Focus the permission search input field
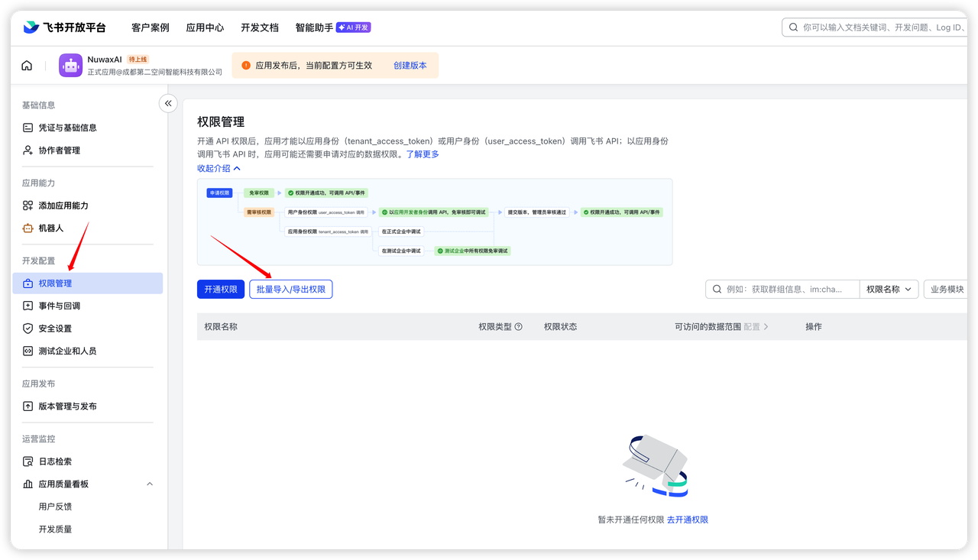This screenshot has width=978, height=560. 782,290
